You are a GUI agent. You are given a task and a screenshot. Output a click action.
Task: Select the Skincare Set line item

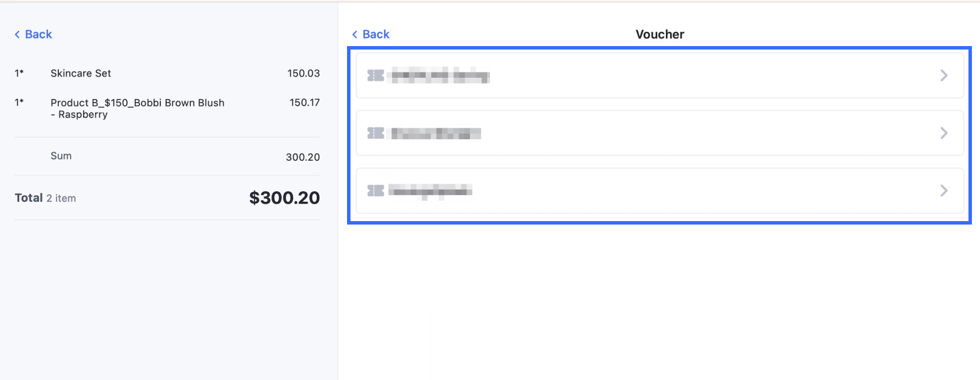coord(81,73)
